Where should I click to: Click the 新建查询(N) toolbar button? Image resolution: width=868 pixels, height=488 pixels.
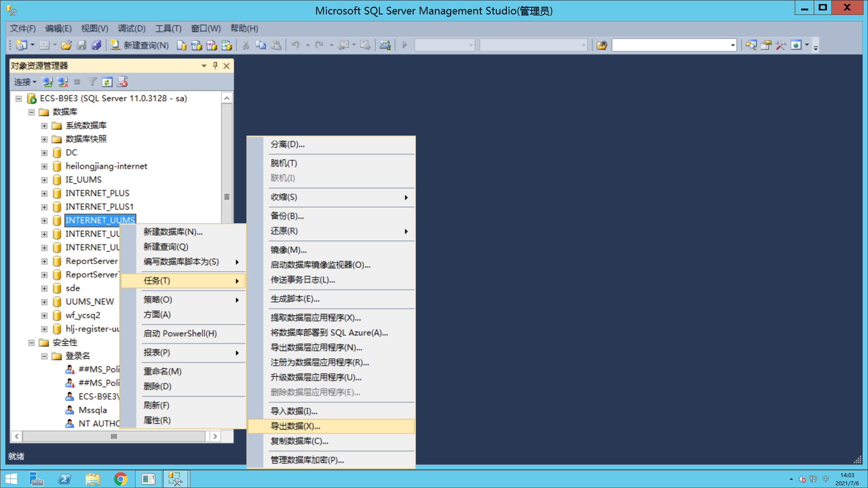pyautogui.click(x=140, y=45)
